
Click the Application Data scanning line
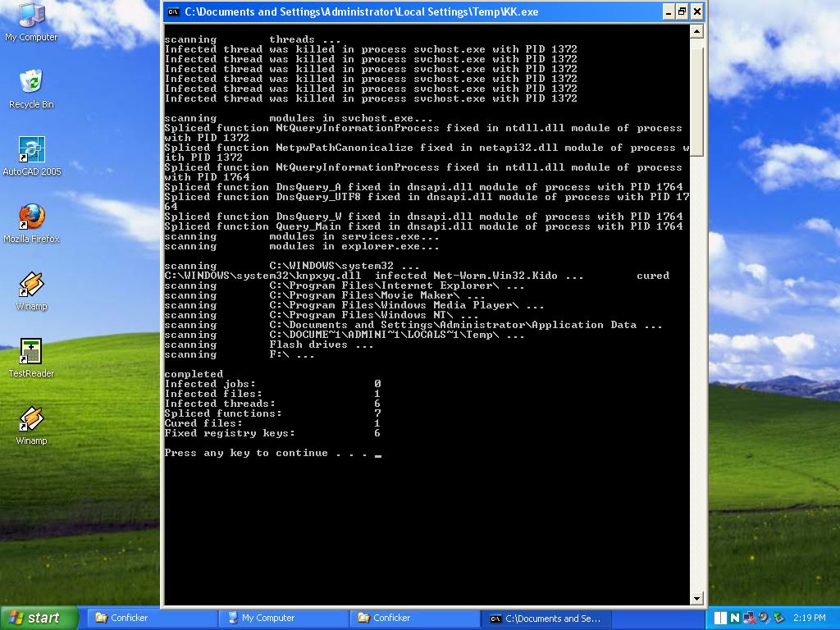click(x=413, y=325)
